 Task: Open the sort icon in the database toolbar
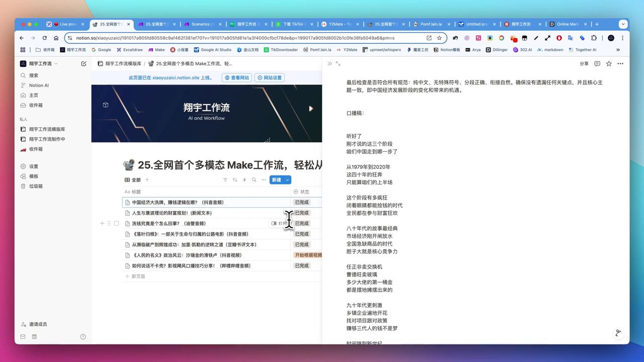tap(235, 179)
